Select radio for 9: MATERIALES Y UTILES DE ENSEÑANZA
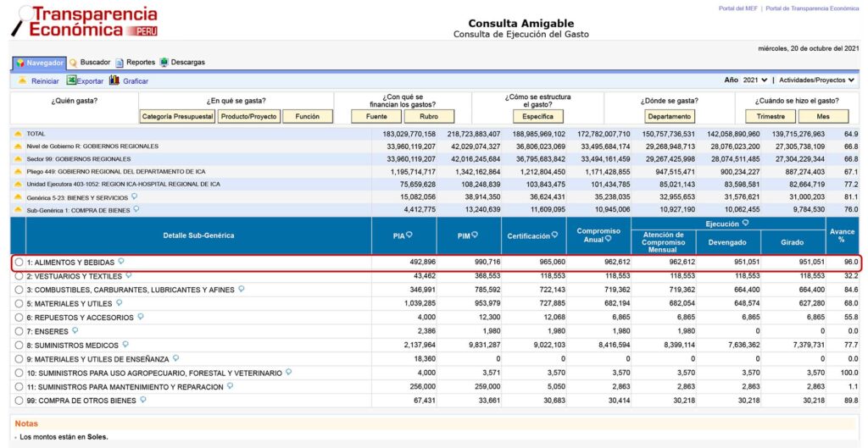The height and width of the screenshot is (448, 868). 19,359
